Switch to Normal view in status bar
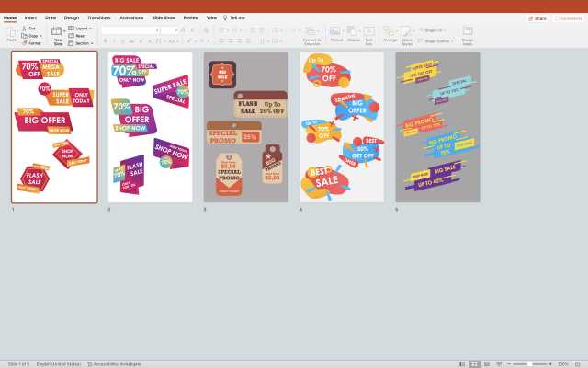 pos(462,363)
